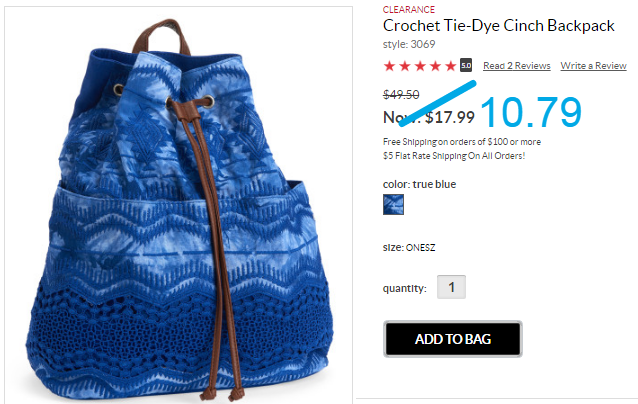Click the red CLEARANCE label

click(x=409, y=9)
